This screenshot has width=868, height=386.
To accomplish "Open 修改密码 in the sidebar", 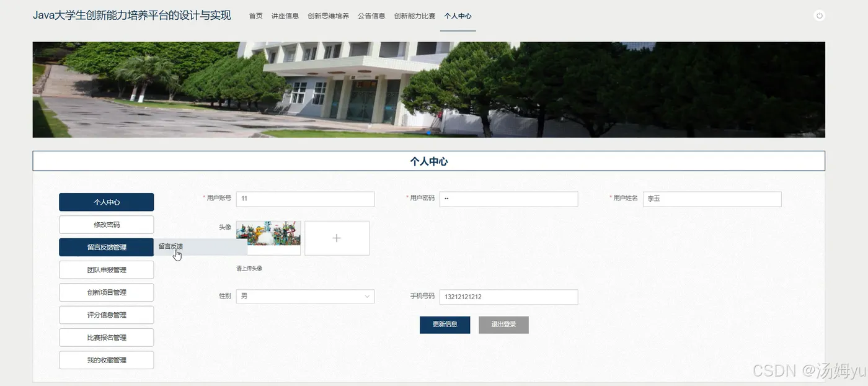I will pyautogui.click(x=107, y=225).
